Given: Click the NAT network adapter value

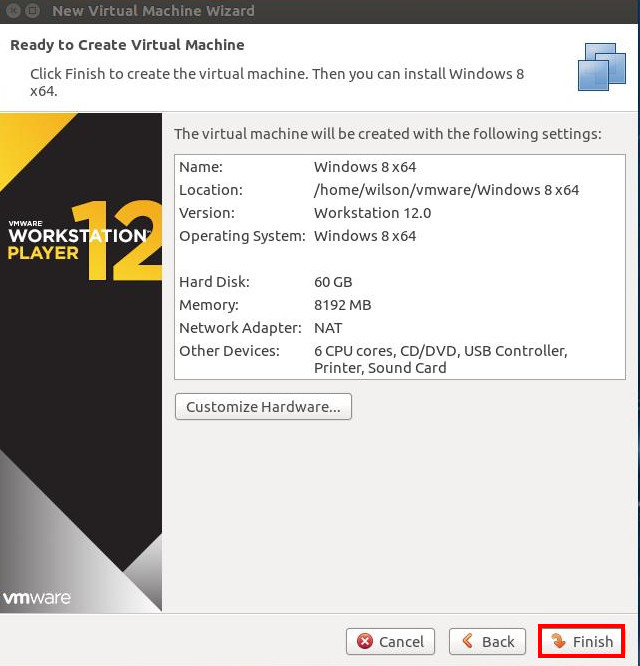Looking at the screenshot, I should [x=328, y=328].
